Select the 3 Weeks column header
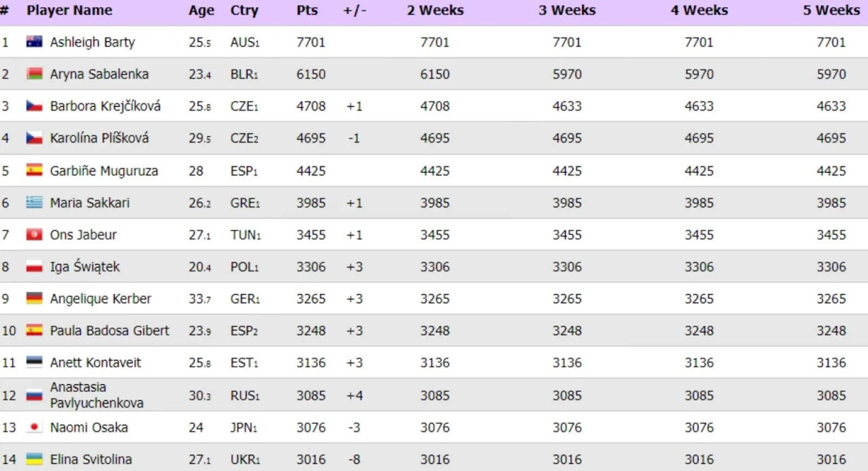The image size is (868, 471). (567, 10)
